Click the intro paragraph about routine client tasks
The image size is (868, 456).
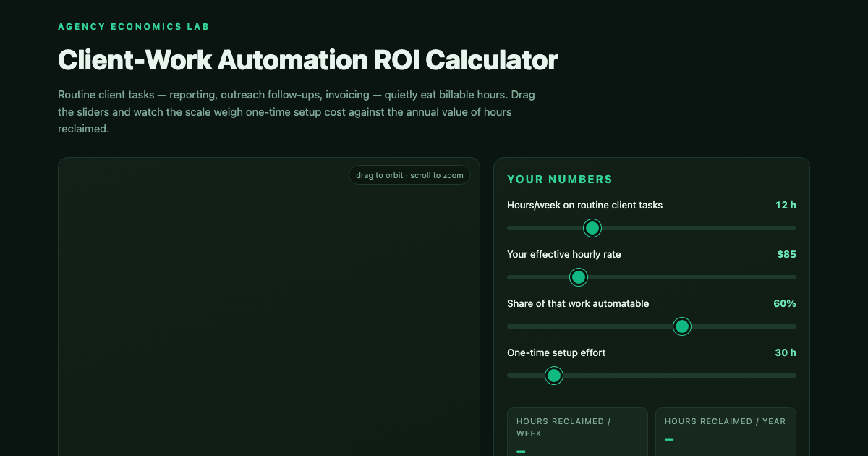click(297, 112)
